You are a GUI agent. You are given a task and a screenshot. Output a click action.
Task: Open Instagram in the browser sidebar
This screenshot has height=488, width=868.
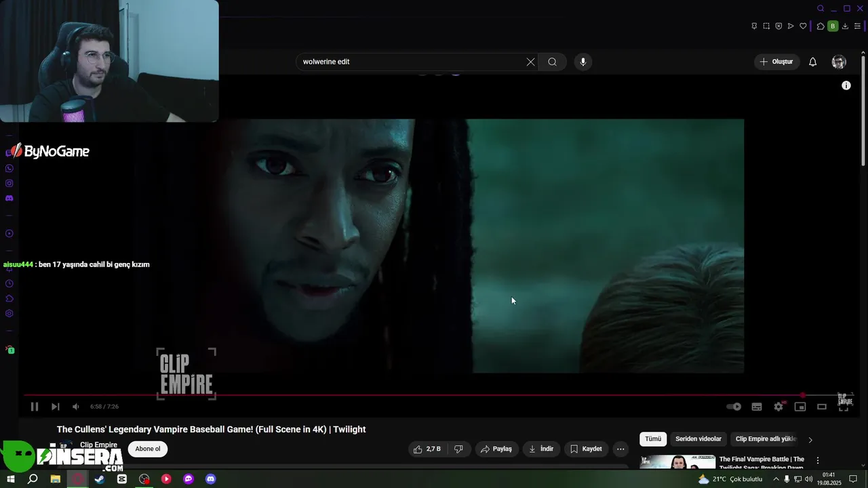9,183
